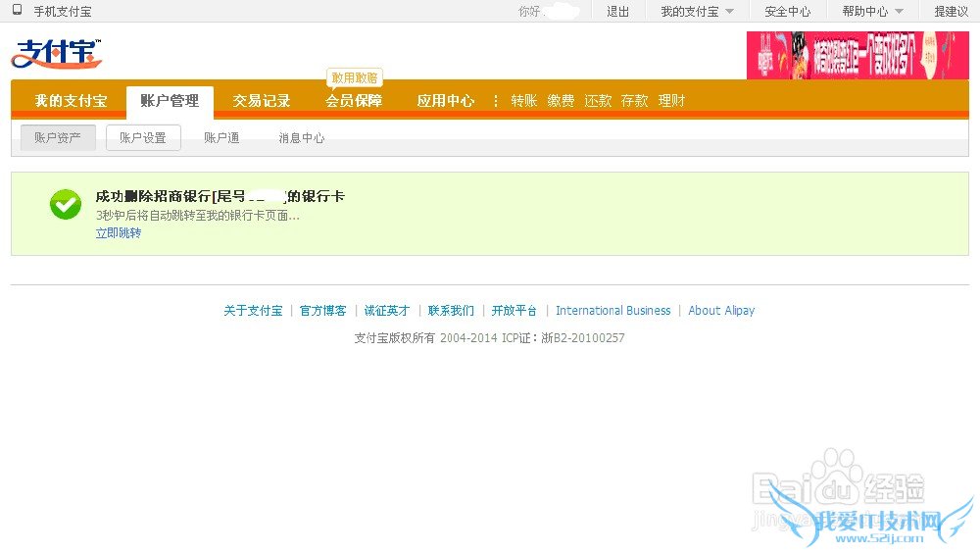Open International Business footer link
980x553 pixels.
click(x=613, y=310)
